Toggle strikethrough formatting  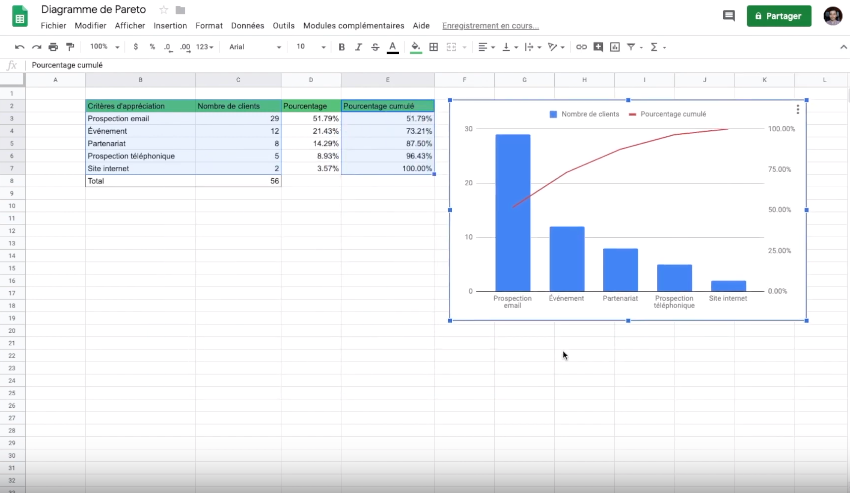pyautogui.click(x=374, y=47)
